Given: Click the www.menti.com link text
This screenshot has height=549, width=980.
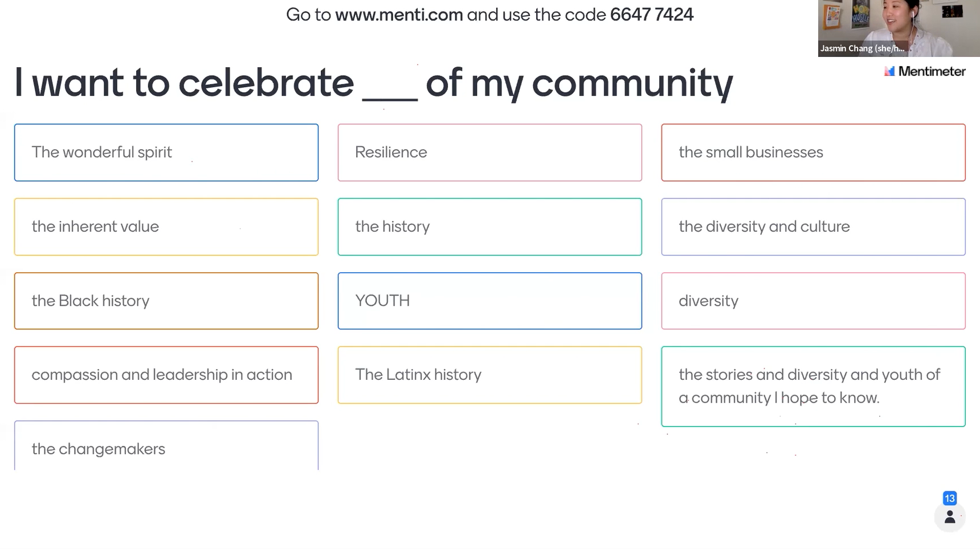Looking at the screenshot, I should pyautogui.click(x=398, y=14).
